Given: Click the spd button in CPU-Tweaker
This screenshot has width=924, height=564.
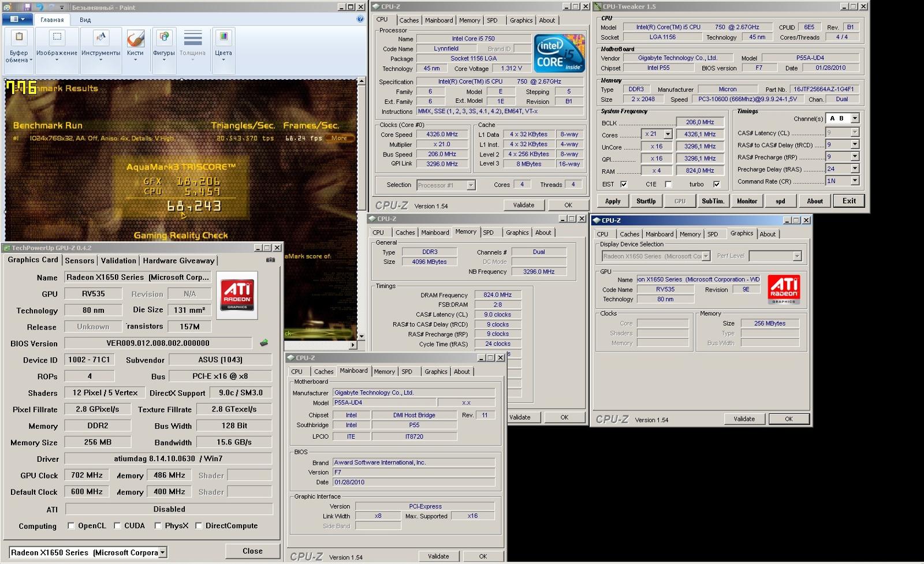Looking at the screenshot, I should tap(780, 201).
